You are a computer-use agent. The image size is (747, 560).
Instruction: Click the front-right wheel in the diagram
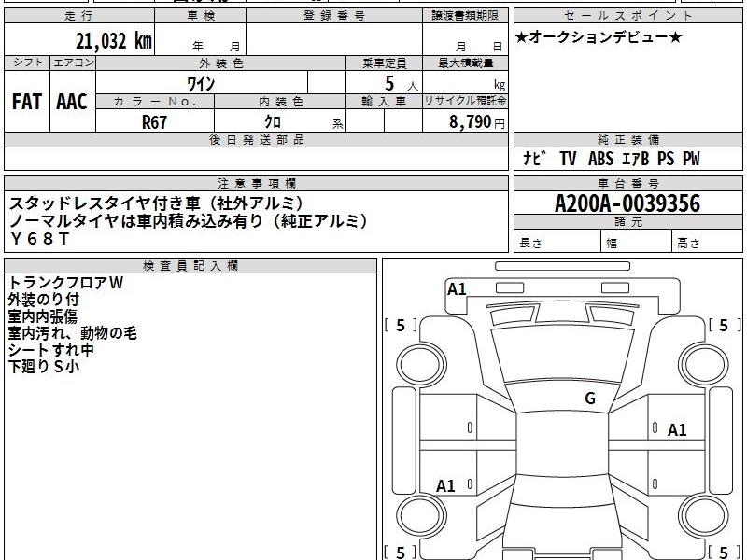pyautogui.click(x=703, y=364)
